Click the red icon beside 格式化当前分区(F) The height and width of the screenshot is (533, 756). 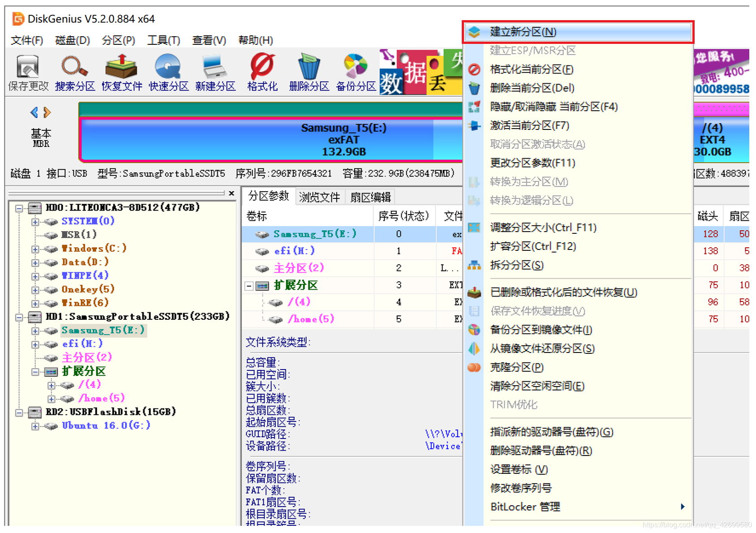[474, 69]
